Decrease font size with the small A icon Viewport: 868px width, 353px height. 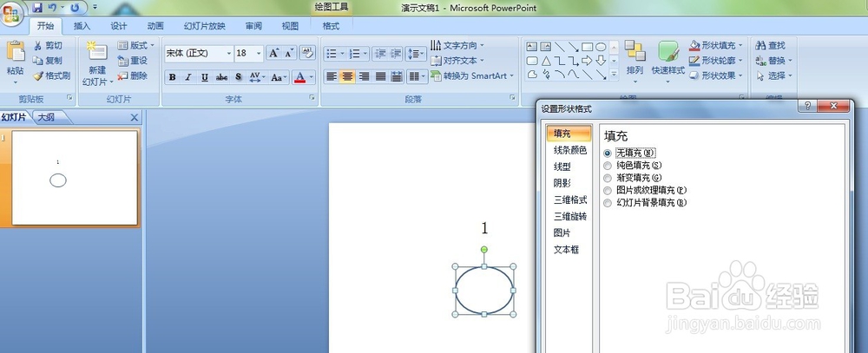(288, 53)
